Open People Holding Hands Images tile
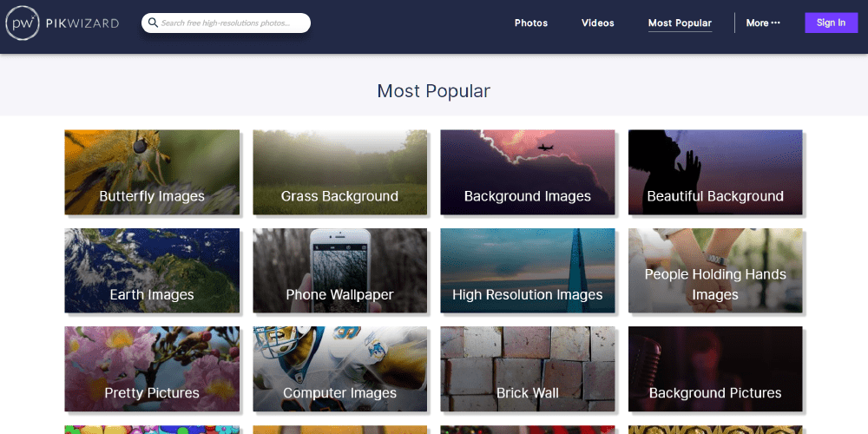Screen dimensions: 868x434 715,271
